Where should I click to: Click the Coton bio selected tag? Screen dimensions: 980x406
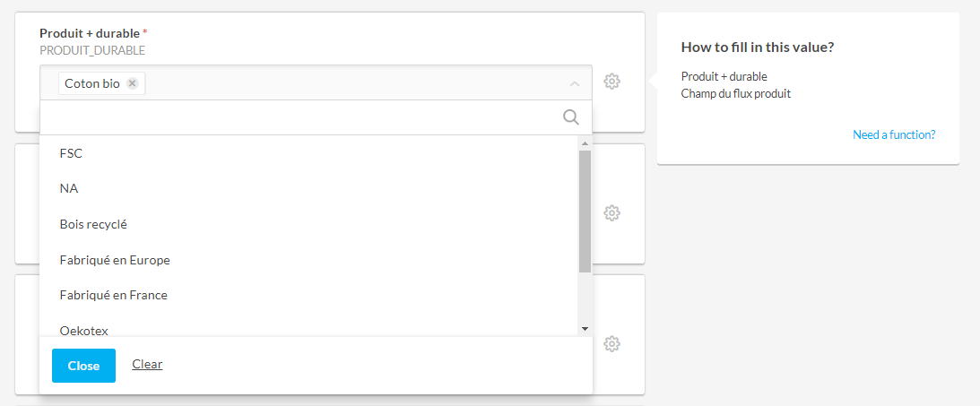click(x=91, y=83)
